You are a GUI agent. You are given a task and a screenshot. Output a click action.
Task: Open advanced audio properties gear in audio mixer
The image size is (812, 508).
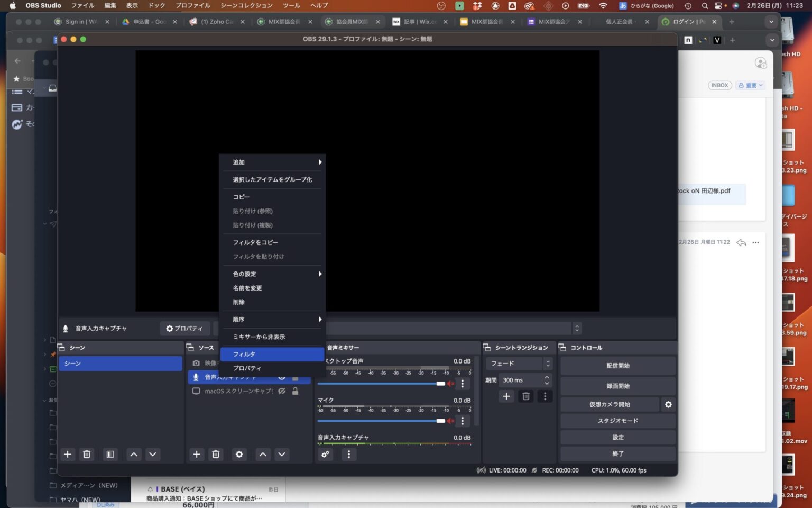tap(325, 454)
